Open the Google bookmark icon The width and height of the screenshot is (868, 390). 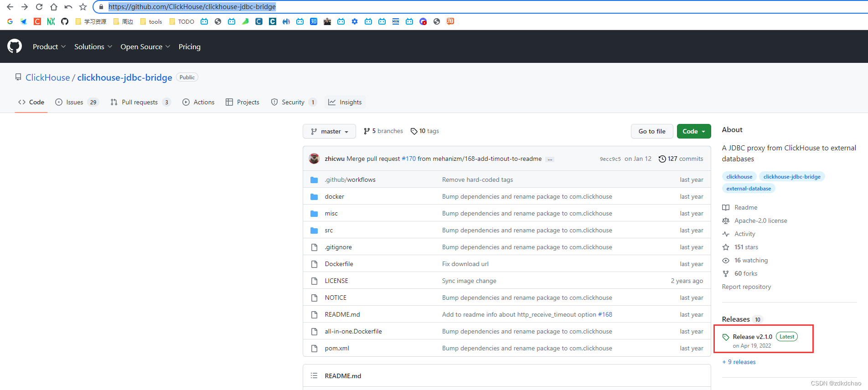(10, 21)
